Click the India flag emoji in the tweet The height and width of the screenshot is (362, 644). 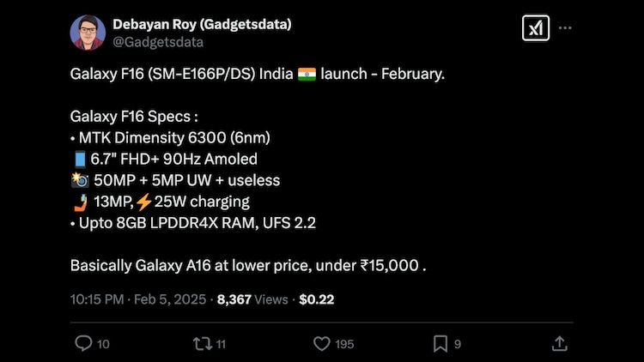coord(307,75)
